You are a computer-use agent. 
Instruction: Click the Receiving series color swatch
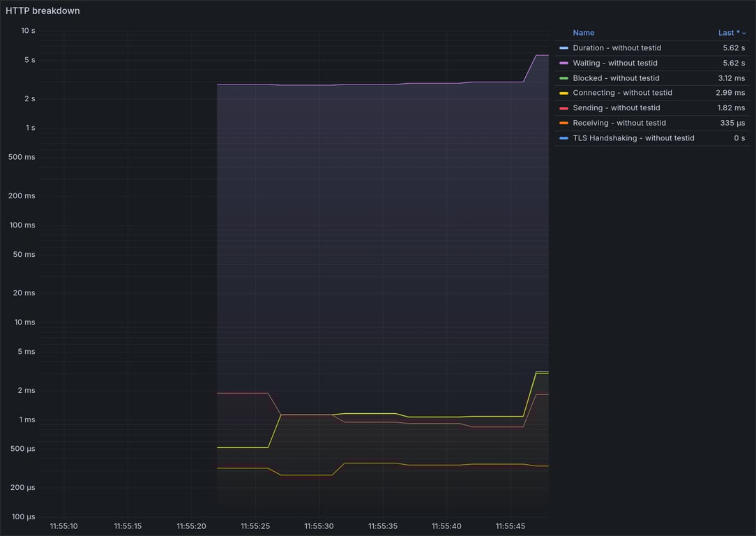[x=564, y=123]
